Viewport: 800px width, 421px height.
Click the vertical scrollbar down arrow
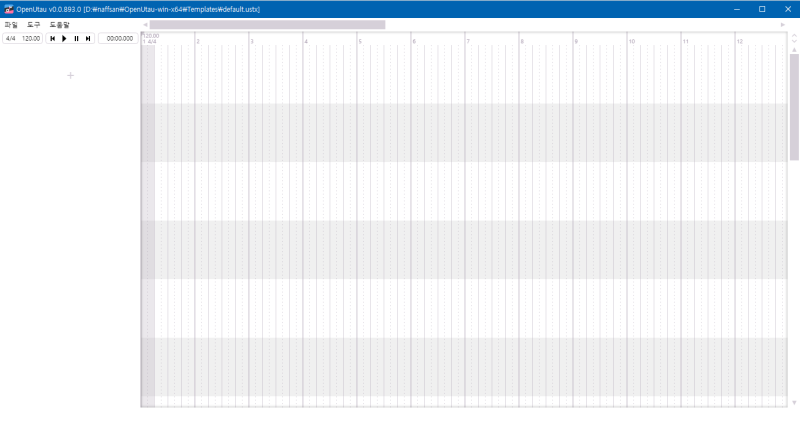tap(794, 403)
